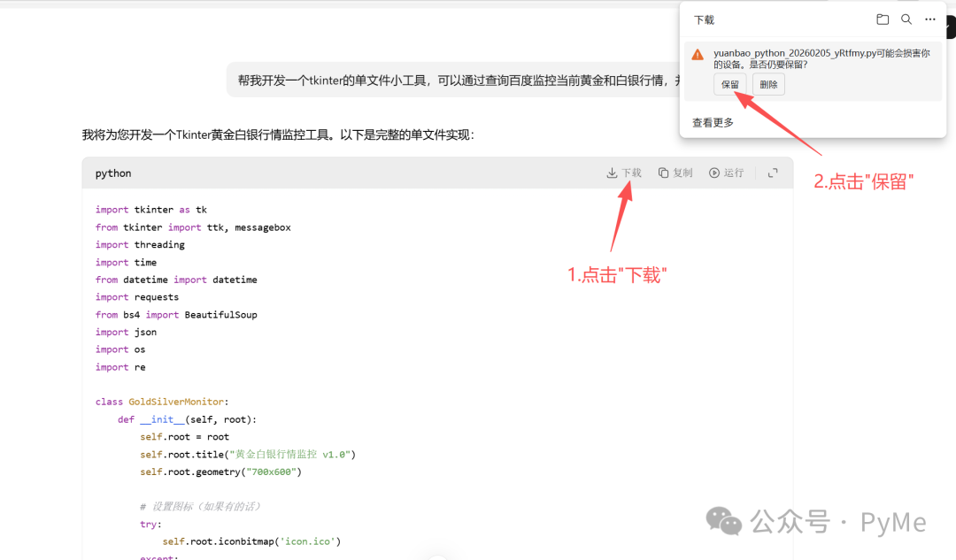Click 复制 to copy the code
The height and width of the screenshot is (560, 956).
click(675, 173)
